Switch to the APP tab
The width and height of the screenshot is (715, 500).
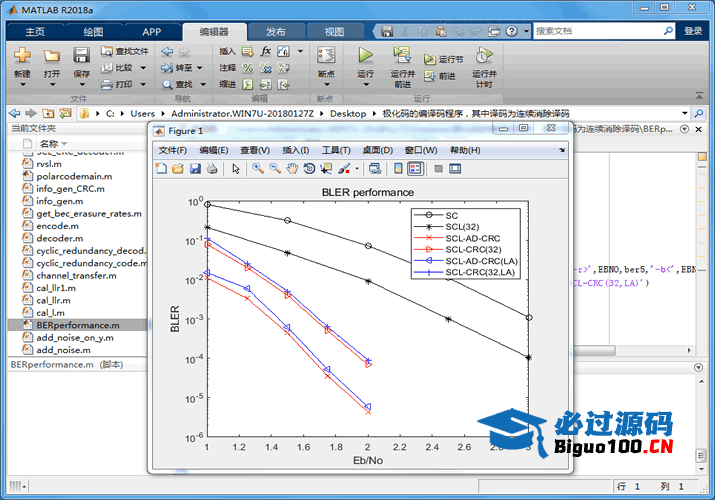click(x=151, y=31)
